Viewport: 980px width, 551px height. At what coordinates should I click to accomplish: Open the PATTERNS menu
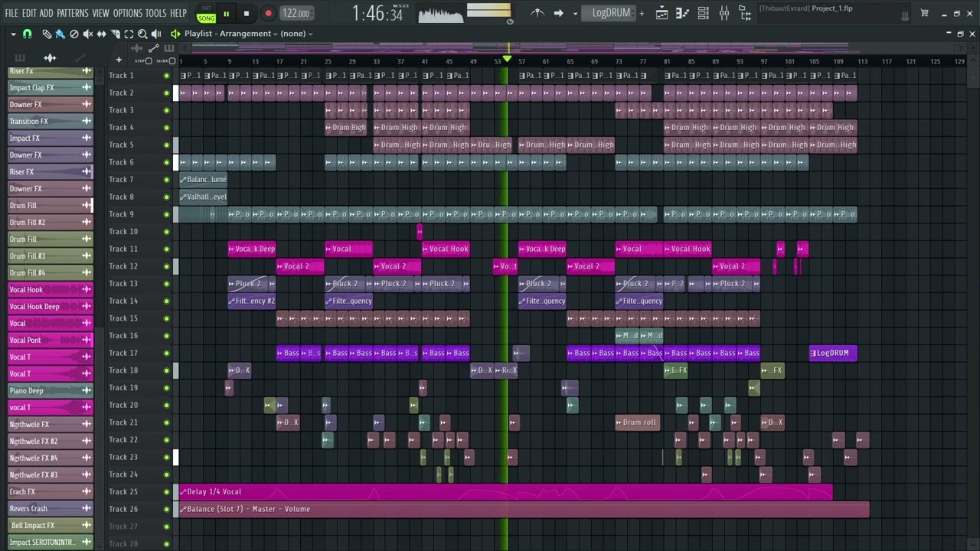73,13
